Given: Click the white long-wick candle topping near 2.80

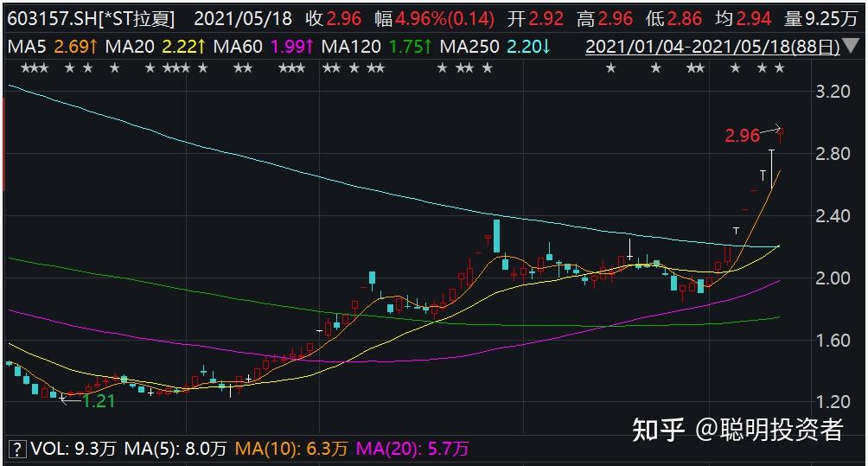Looking at the screenshot, I should (x=772, y=169).
